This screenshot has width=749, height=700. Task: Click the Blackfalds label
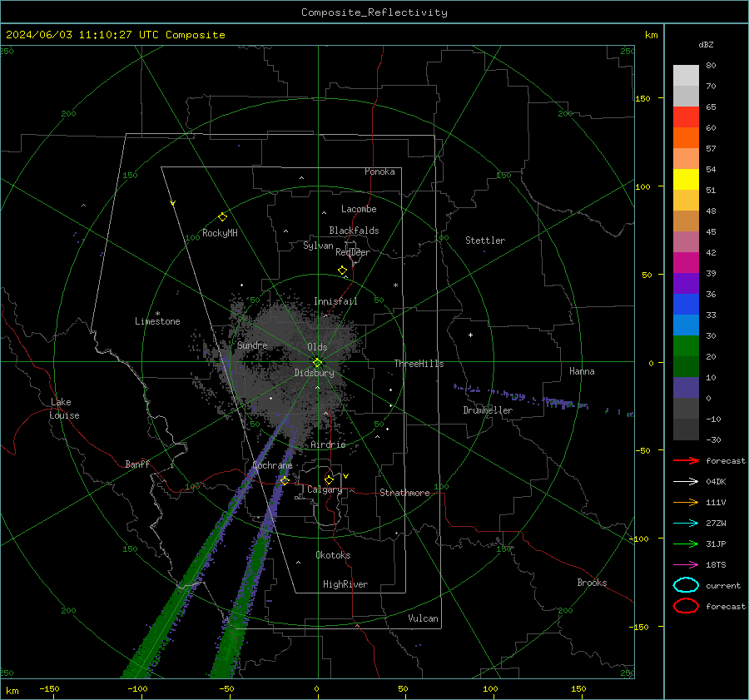point(354,231)
